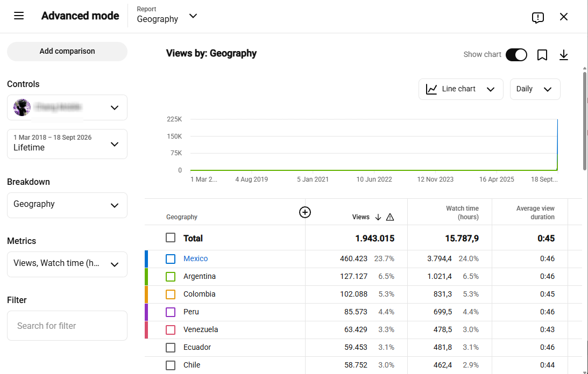Image resolution: width=588 pixels, height=374 pixels.
Task: Open the Geography report selector
Action: (166, 15)
